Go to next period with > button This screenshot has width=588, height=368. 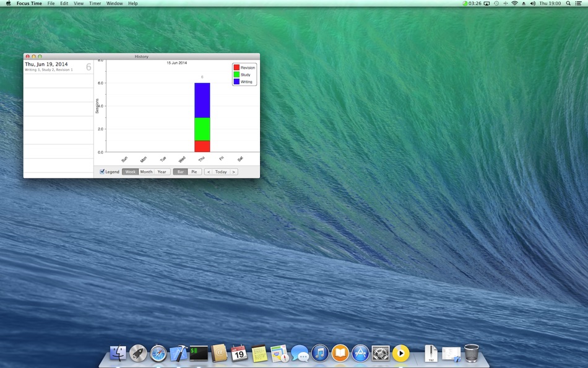tap(233, 172)
